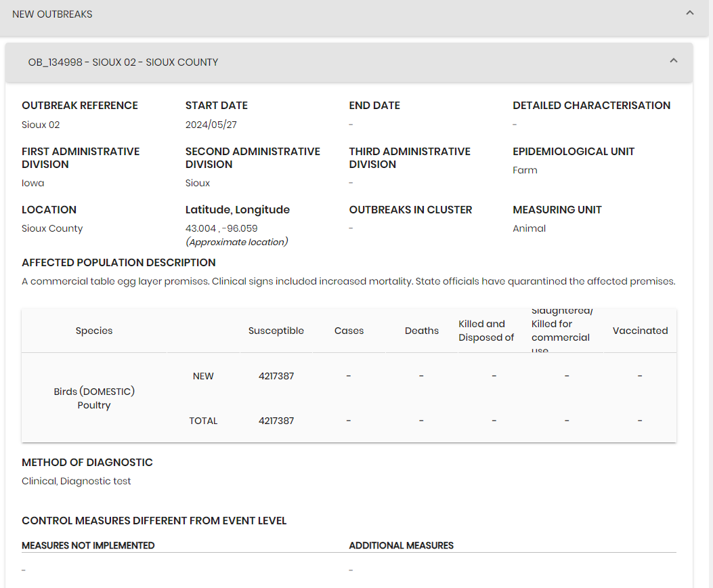Screen dimensions: 713x588
Task: Click the Clinical, Diagnostic test text
Action: [x=76, y=481]
